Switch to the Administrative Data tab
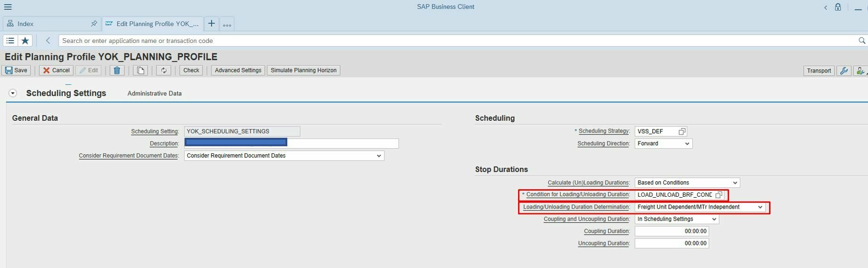Image resolution: width=868 pixels, height=268 pixels. pos(154,93)
